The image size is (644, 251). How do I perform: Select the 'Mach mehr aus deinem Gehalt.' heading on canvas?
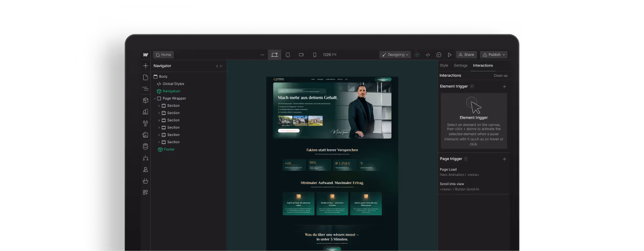click(x=307, y=97)
